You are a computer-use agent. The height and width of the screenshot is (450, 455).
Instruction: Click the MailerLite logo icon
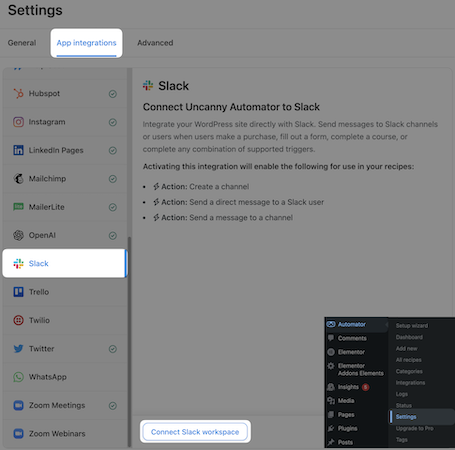[18, 207]
